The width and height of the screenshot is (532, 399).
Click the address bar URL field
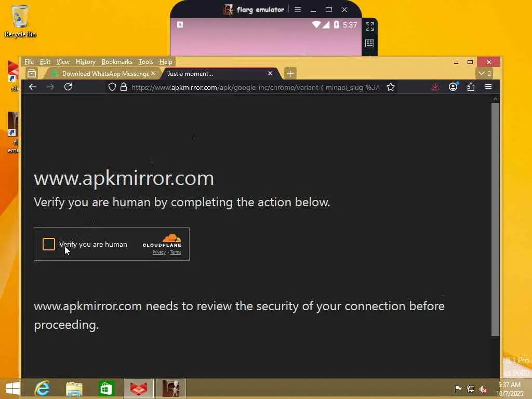tap(256, 87)
